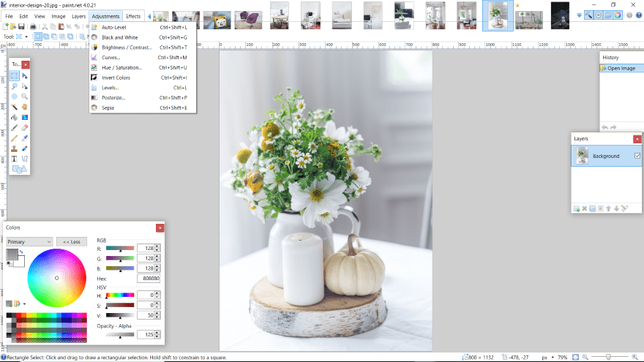Toggle the History window button in top-right
Image resolution: width=644 pixels, height=362 pixels.
tap(598, 15)
